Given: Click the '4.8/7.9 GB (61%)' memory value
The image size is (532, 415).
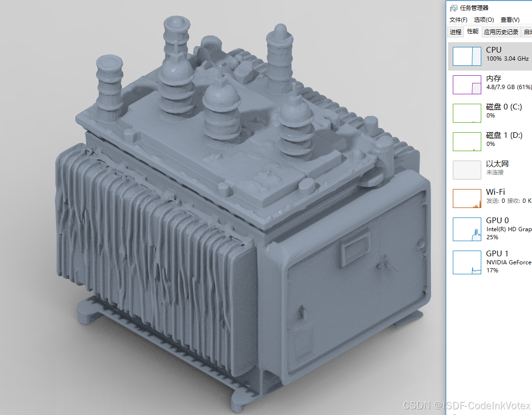Looking at the screenshot, I should pos(509,87).
